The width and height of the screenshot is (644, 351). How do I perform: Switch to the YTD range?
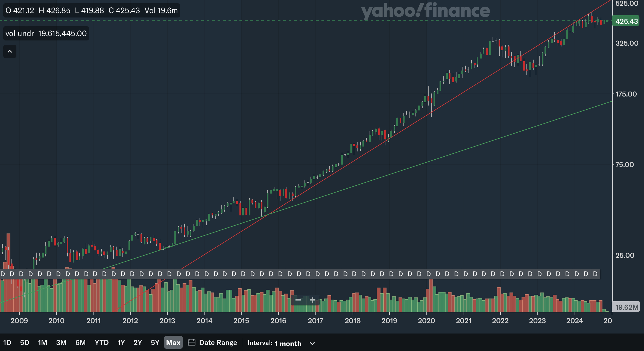pyautogui.click(x=101, y=343)
